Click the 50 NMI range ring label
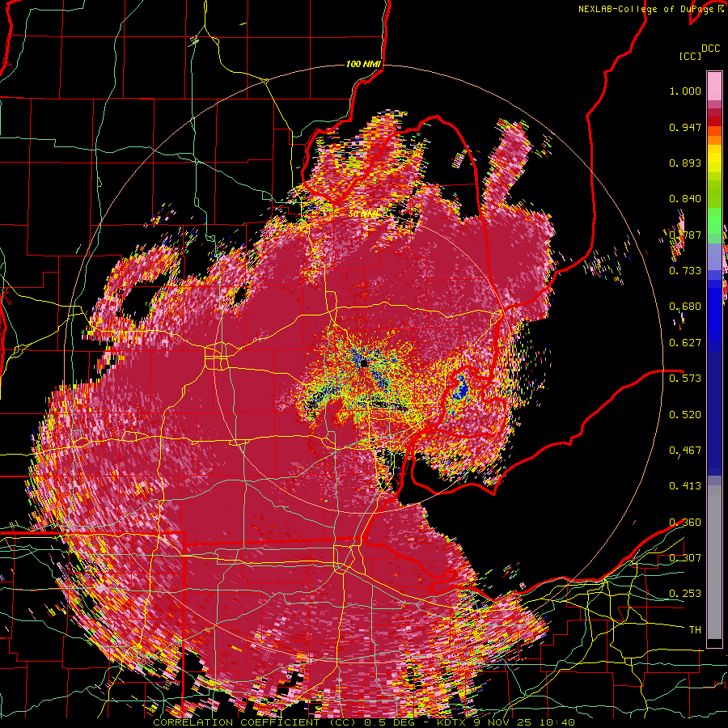Image resolution: width=728 pixels, height=728 pixels. (363, 214)
